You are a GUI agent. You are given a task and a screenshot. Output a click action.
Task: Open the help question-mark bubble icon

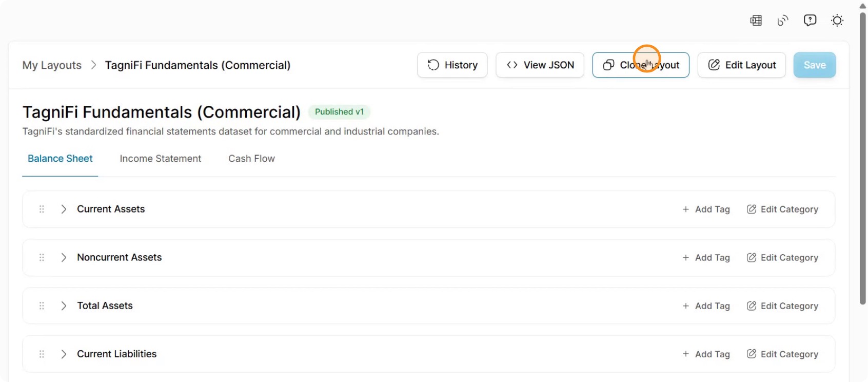[810, 21]
